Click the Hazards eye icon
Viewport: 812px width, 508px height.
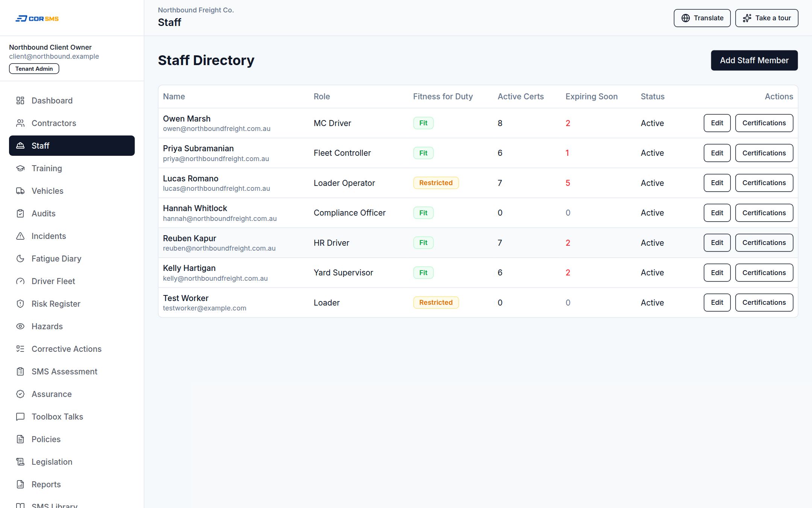pos(20,326)
